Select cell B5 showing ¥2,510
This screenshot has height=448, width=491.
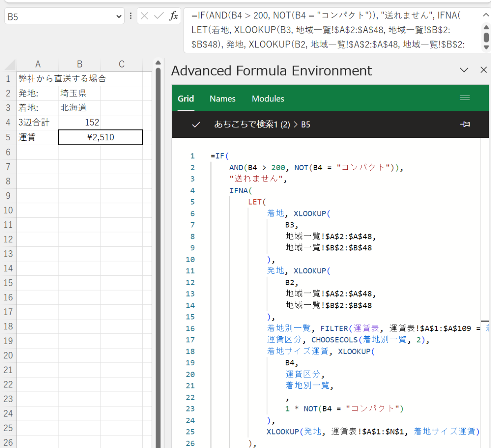pyautogui.click(x=101, y=137)
